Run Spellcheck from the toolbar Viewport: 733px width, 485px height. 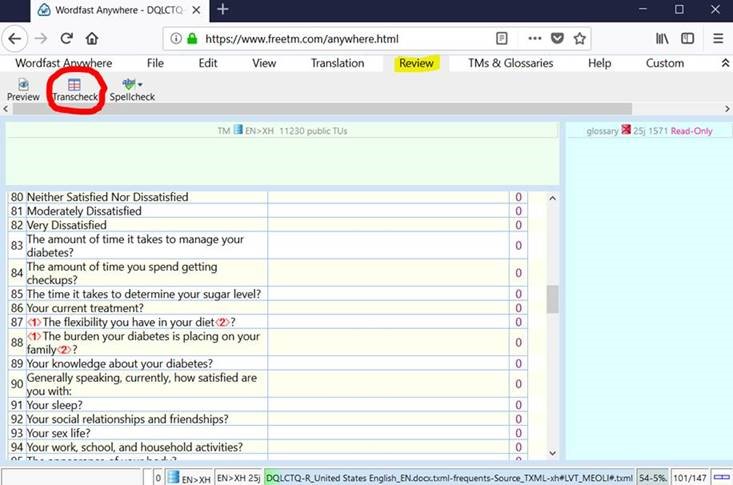point(131,89)
